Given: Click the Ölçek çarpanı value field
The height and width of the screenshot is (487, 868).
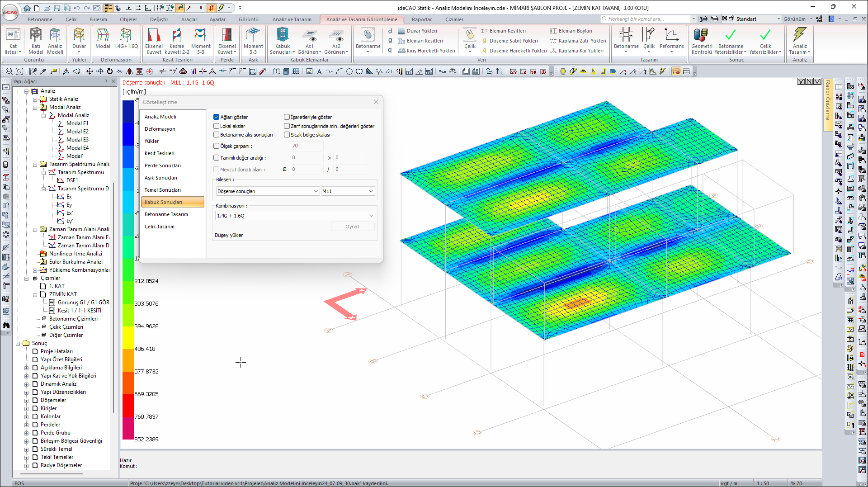Looking at the screenshot, I should [307, 146].
